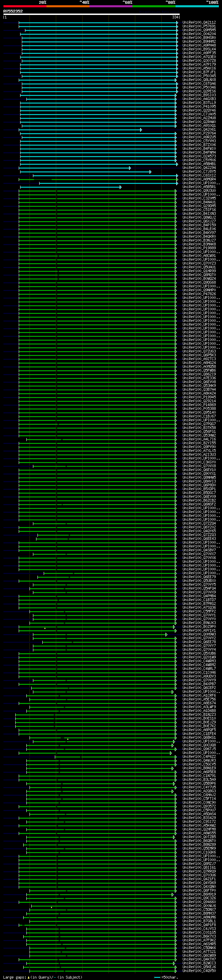Select hit UniRef100_A7TS21

coord(199,952)
